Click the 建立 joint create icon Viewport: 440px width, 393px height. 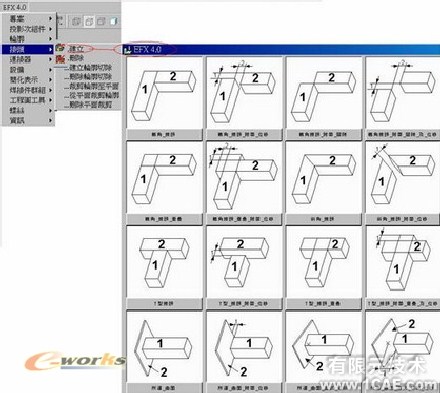pyautogui.click(x=60, y=48)
